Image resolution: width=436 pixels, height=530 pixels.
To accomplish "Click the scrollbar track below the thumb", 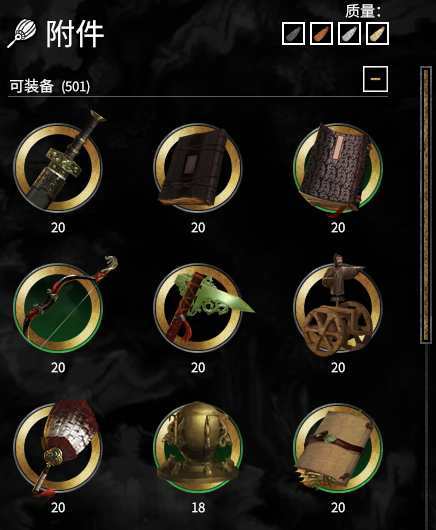I will [x=426, y=436].
